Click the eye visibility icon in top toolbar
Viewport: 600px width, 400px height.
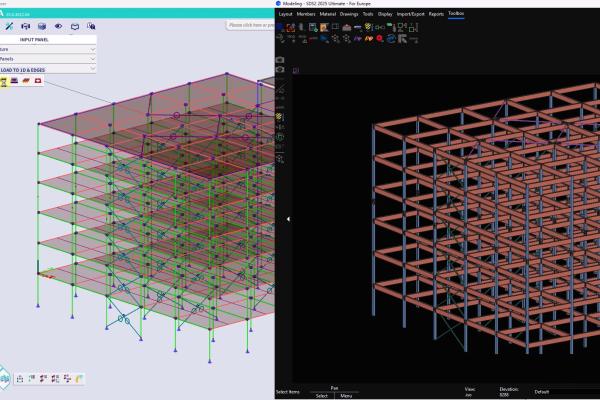click(58, 26)
